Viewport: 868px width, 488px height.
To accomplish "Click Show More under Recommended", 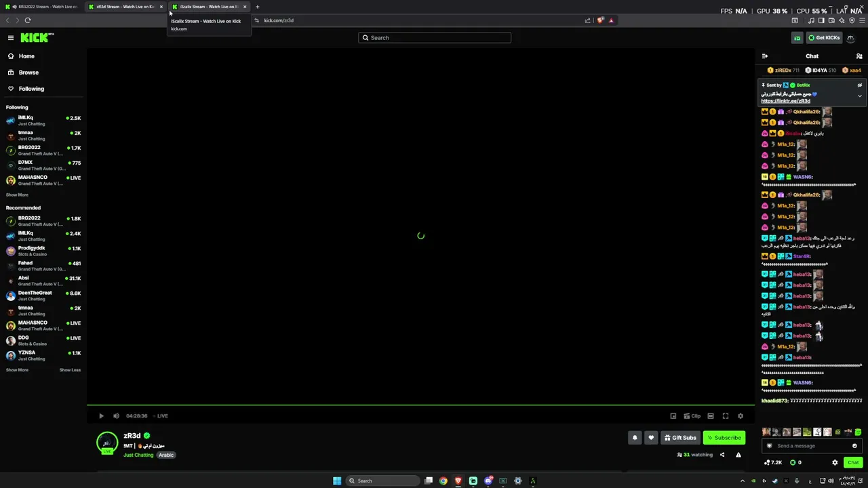I will [17, 370].
